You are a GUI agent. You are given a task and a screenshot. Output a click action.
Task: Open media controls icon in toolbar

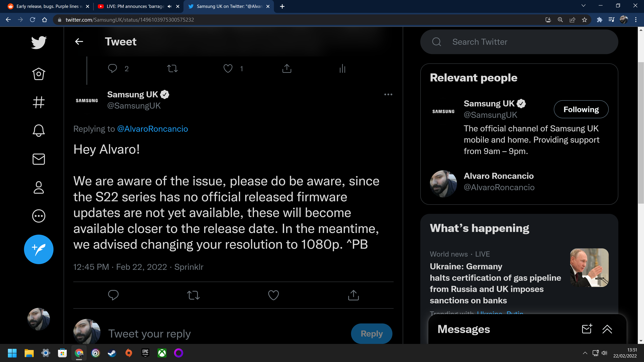pyautogui.click(x=611, y=19)
